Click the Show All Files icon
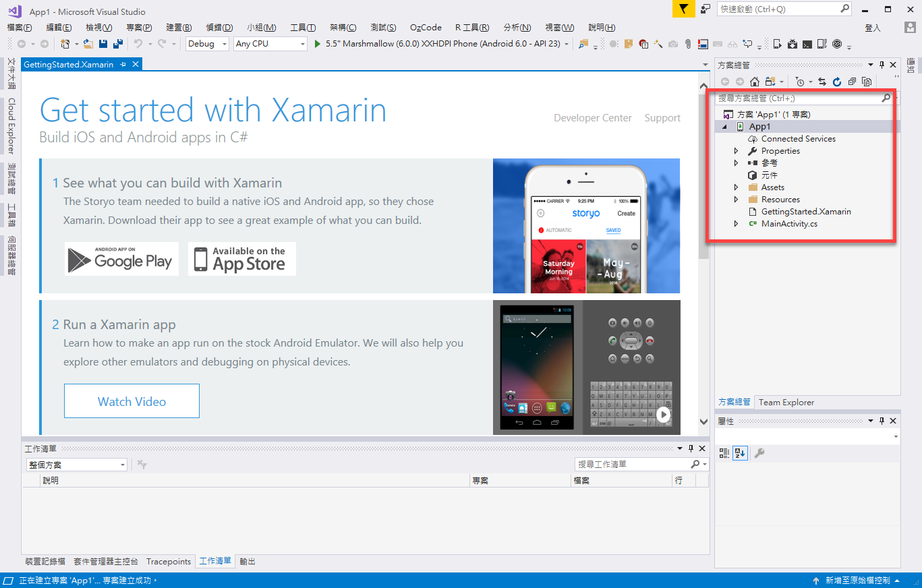The image size is (922, 588). (867, 82)
